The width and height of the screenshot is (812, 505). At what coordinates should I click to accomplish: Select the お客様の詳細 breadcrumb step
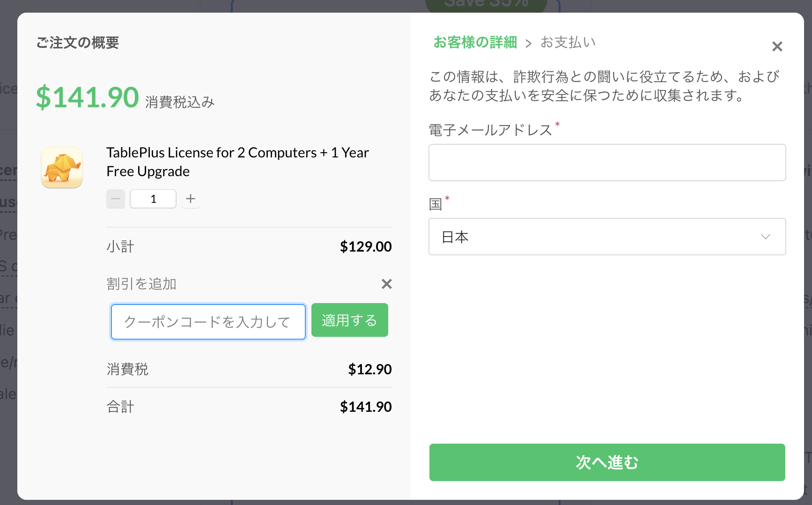[475, 43]
